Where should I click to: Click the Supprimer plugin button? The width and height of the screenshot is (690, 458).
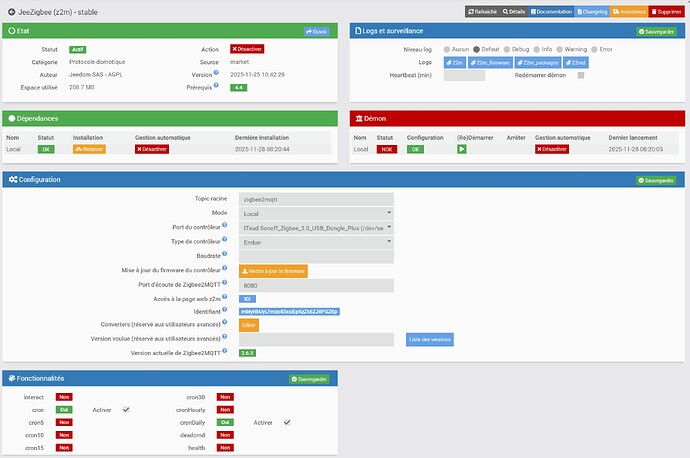tap(666, 12)
